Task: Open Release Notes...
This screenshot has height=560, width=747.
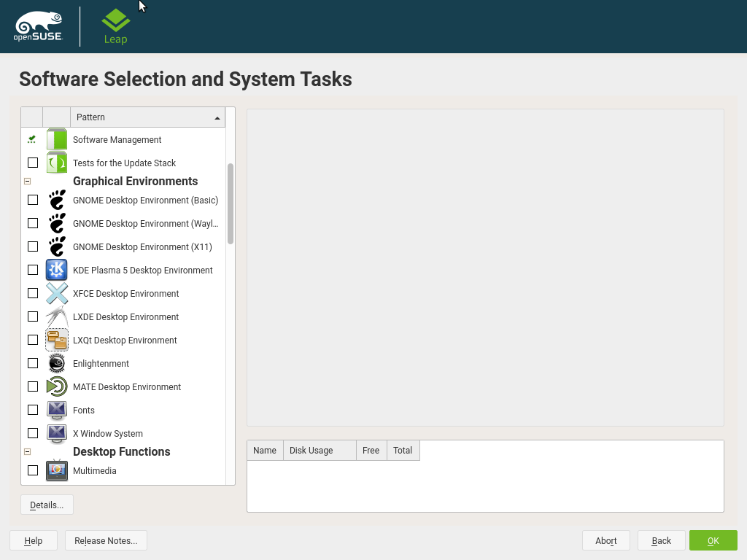Action: (106, 540)
